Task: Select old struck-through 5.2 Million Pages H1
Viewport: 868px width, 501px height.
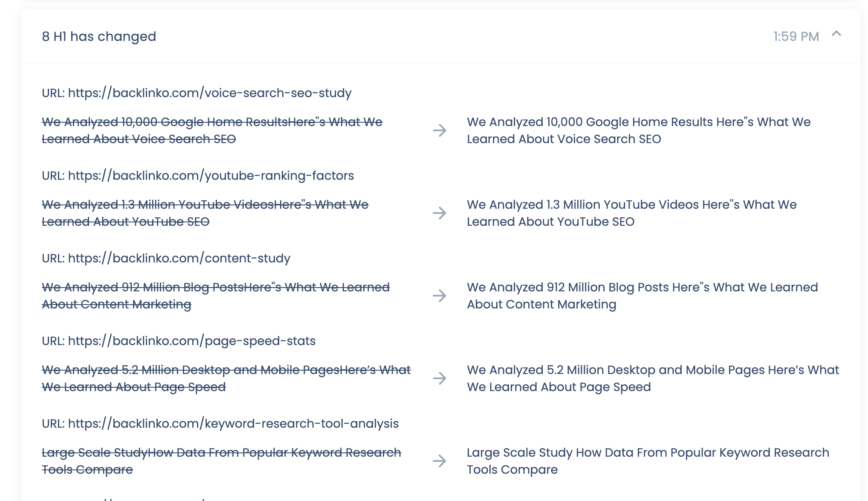Action: pos(226,378)
